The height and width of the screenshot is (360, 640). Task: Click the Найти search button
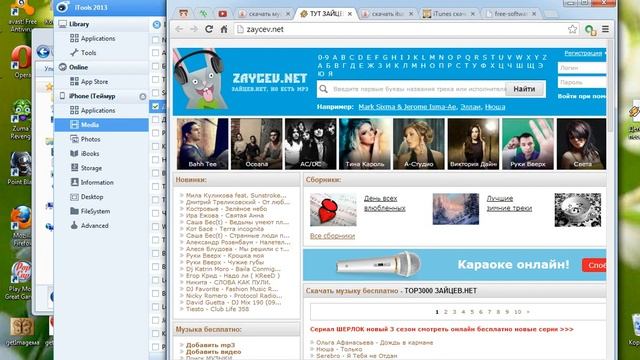click(524, 89)
